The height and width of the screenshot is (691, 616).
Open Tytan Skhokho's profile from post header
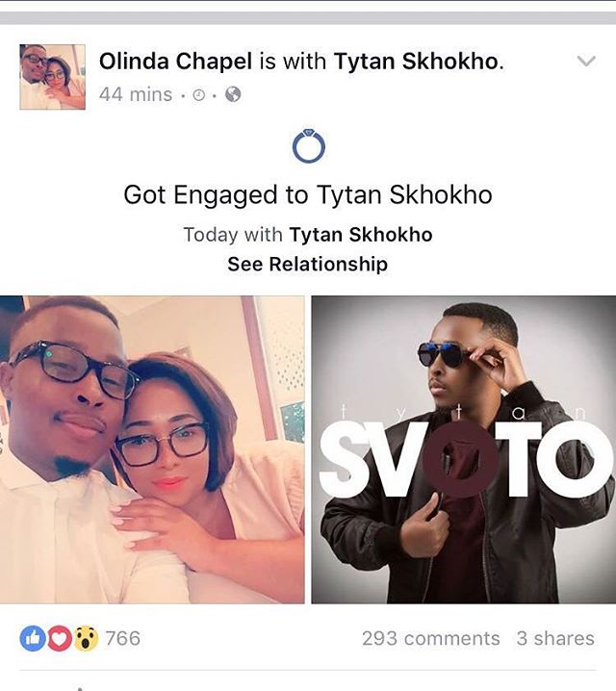click(416, 61)
